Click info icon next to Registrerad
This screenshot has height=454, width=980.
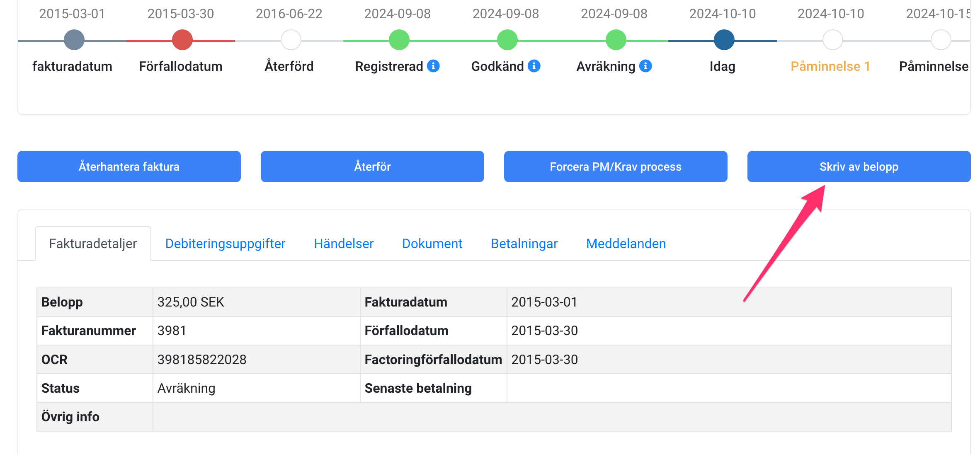pos(433,66)
